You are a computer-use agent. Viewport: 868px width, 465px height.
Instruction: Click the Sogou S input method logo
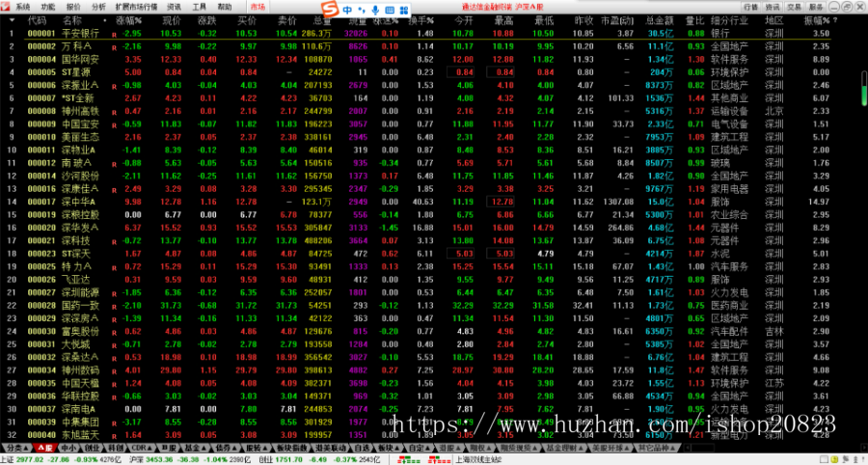tap(331, 10)
